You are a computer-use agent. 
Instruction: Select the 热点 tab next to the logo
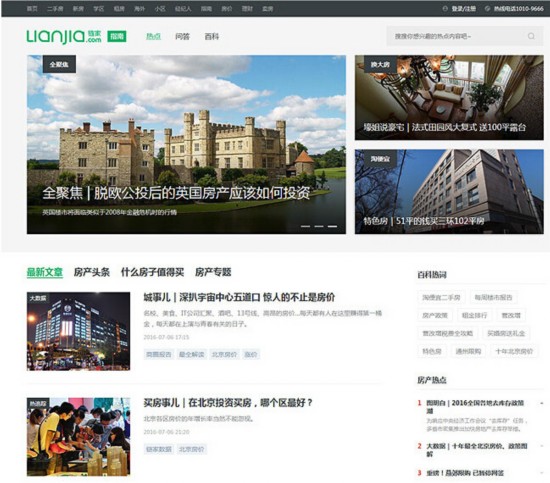tap(153, 36)
